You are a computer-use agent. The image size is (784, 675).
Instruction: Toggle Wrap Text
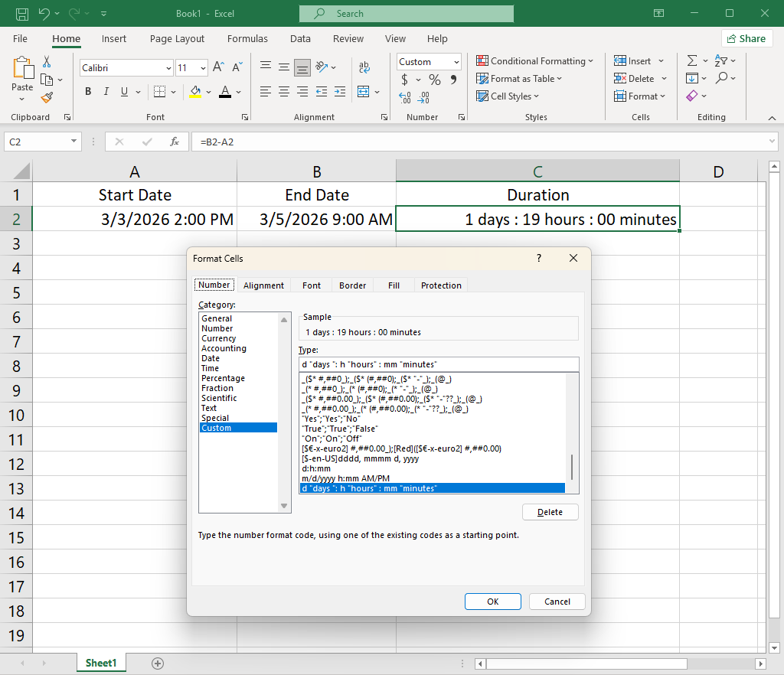(x=364, y=67)
